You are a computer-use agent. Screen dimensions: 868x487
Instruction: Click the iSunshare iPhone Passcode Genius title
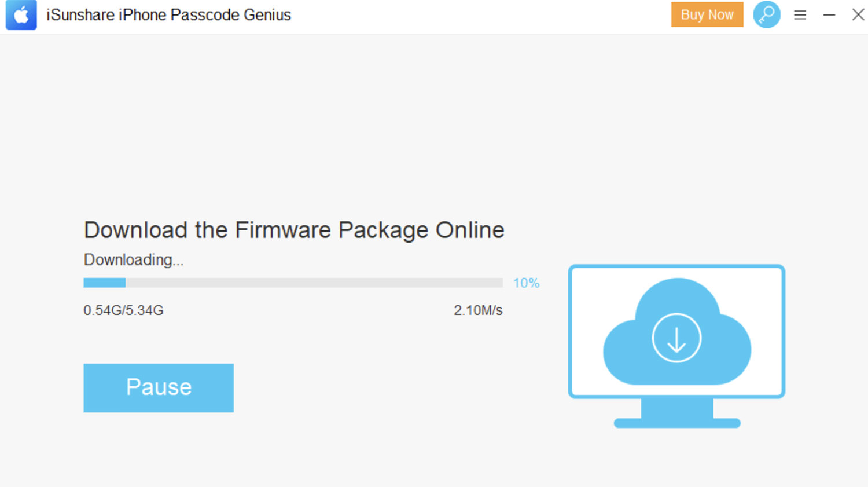click(x=169, y=15)
